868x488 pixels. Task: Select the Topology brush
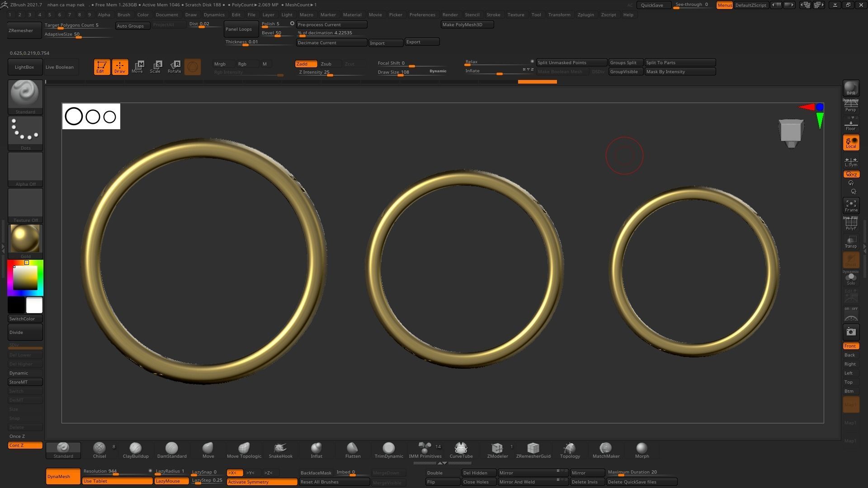click(570, 450)
